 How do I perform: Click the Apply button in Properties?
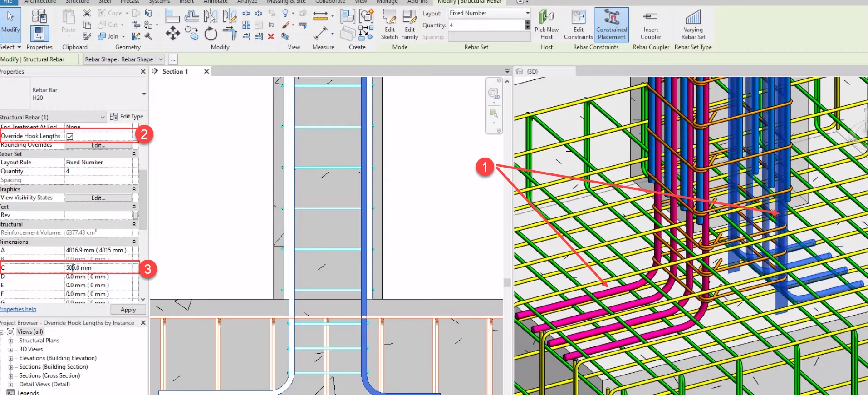click(x=128, y=310)
